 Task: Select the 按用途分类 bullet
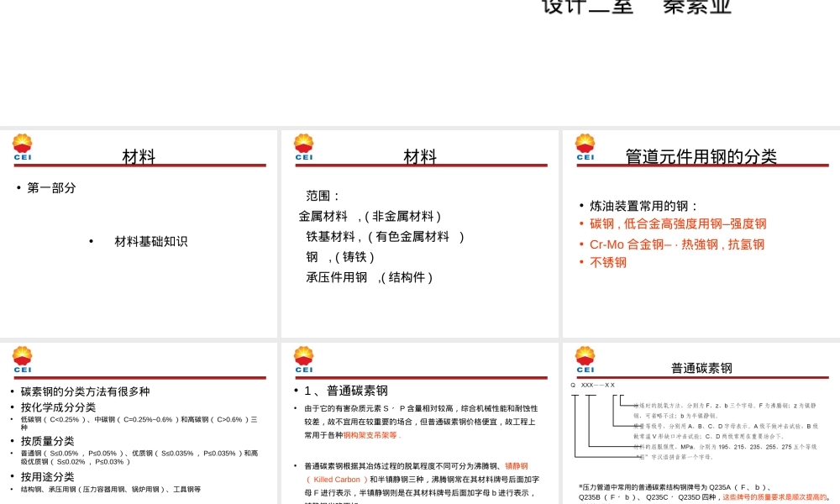[48, 476]
